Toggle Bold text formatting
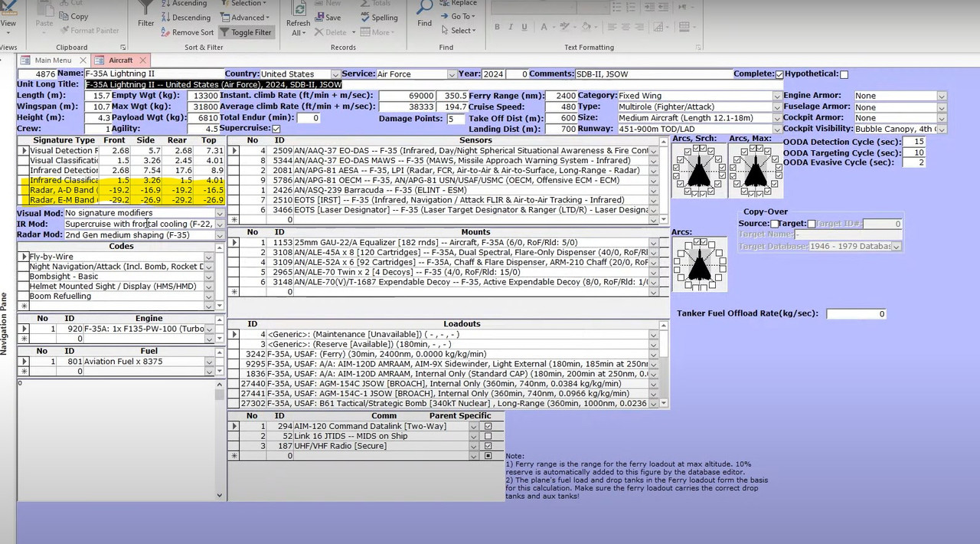The width and height of the screenshot is (980, 544). point(497,27)
